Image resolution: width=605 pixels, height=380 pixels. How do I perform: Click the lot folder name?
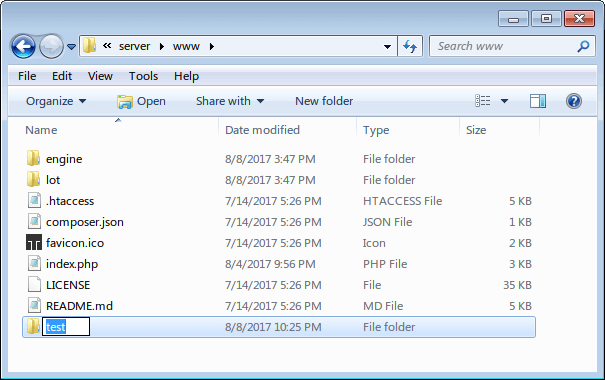point(53,180)
